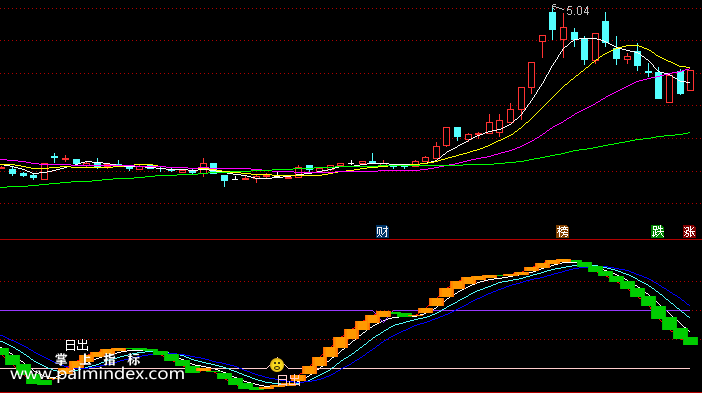Viewport: 702px width, 393px height.
Task: Open the www.palmindex.com watermark link
Action: point(97,374)
